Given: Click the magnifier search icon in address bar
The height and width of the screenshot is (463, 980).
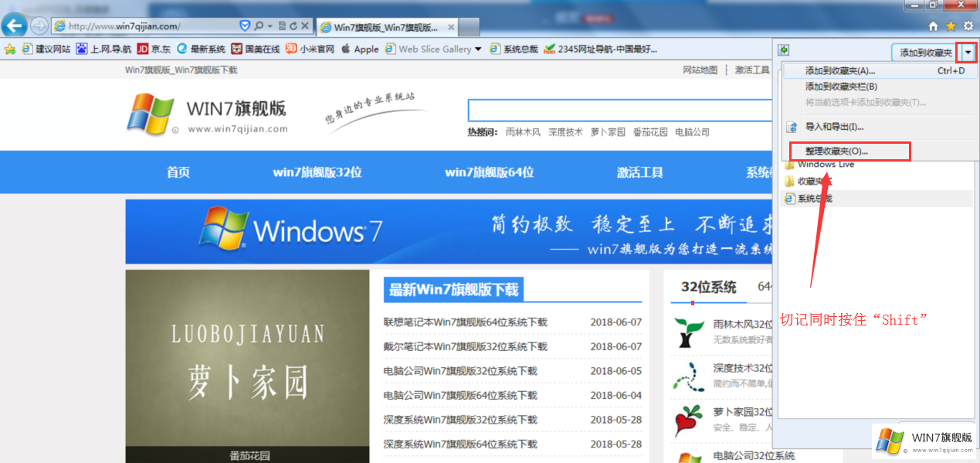Looking at the screenshot, I should (259, 26).
